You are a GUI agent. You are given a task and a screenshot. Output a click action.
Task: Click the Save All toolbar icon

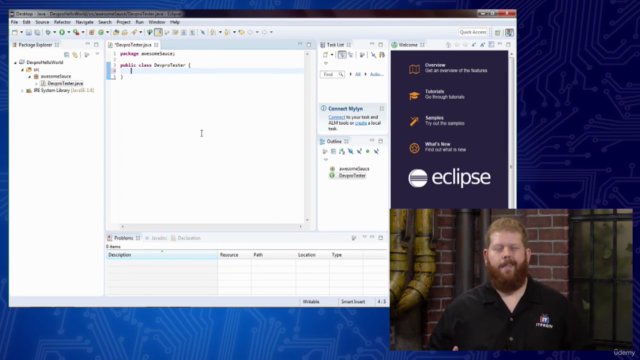(x=37, y=32)
